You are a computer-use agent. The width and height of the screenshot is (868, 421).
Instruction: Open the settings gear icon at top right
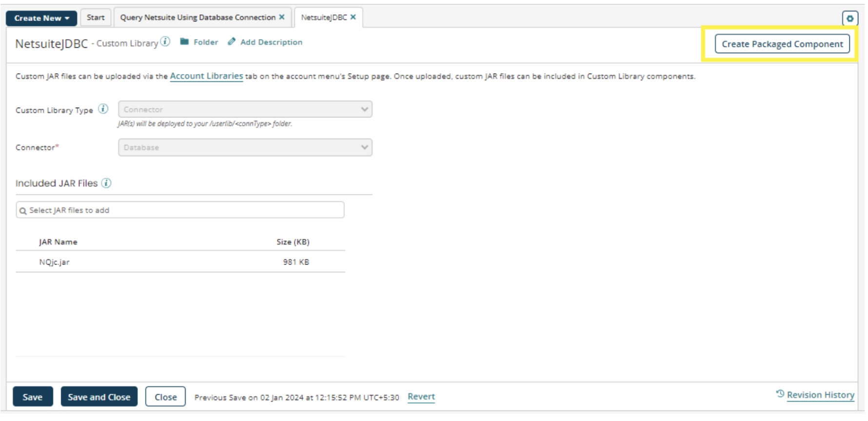[850, 19]
